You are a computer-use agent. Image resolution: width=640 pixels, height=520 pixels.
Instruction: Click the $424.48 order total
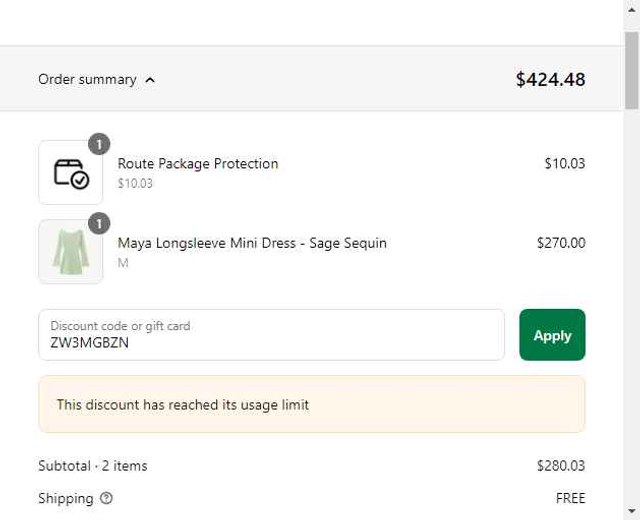point(550,80)
